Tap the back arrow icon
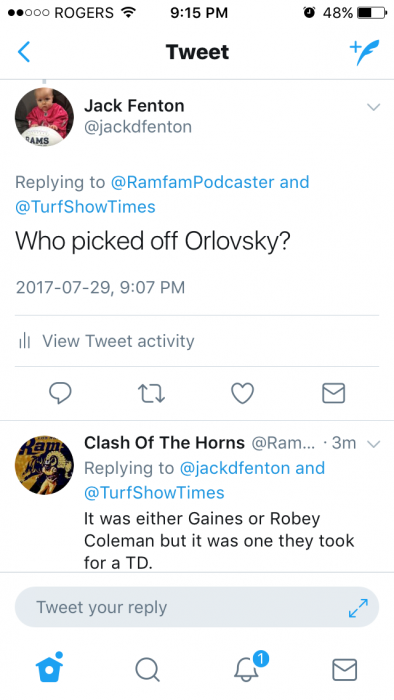The height and width of the screenshot is (700, 394). tap(24, 52)
